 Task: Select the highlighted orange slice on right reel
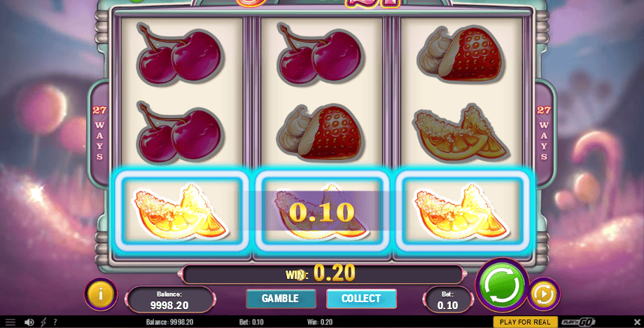(x=462, y=211)
